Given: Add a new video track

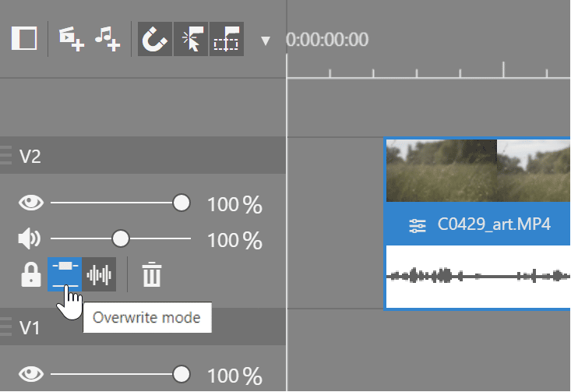Looking at the screenshot, I should [72, 38].
